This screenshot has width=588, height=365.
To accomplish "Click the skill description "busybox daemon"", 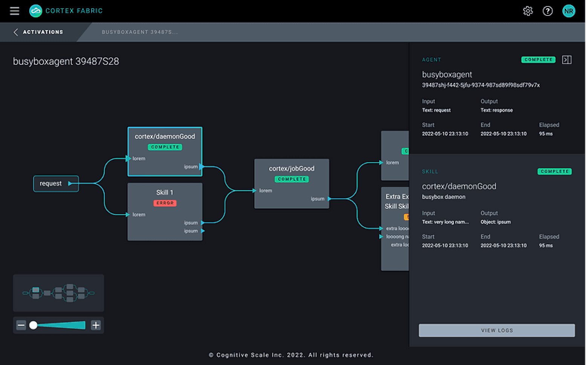I will 444,197.
